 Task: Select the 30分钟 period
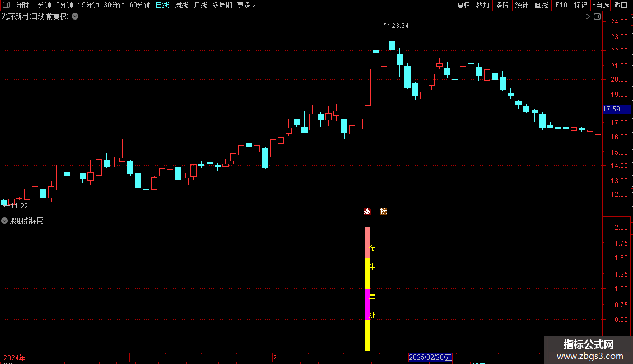[x=114, y=5]
